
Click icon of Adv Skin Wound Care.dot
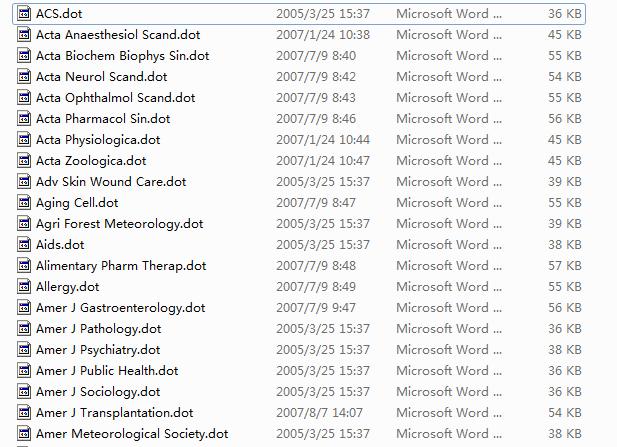pyautogui.click(x=24, y=182)
